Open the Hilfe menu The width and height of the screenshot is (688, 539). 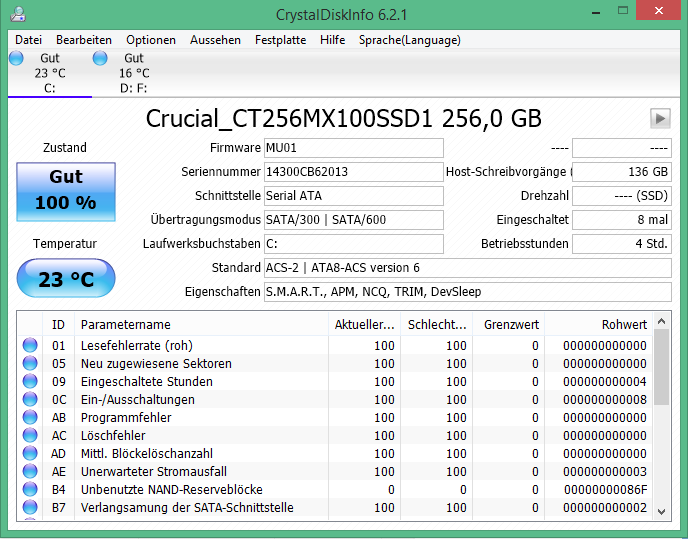(x=332, y=40)
